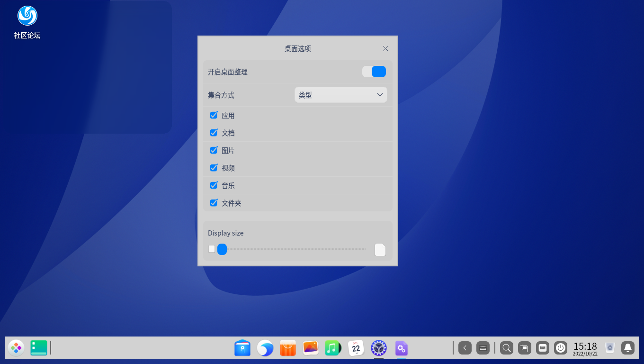Uncheck the 应用 checkbox
The height and width of the screenshot is (364, 644).
tap(214, 115)
